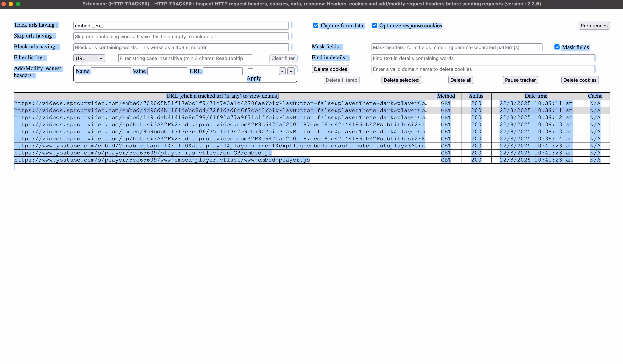Focus the Track urls having input field
This screenshot has height=364, width=623.
(x=181, y=26)
